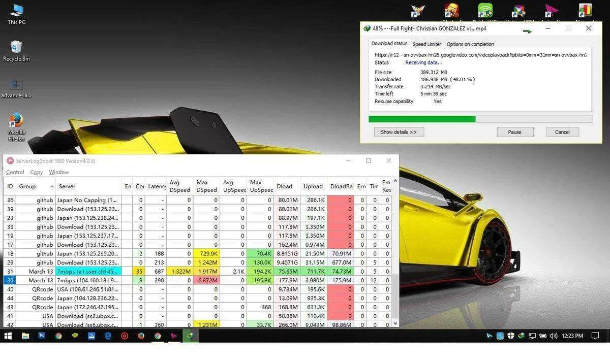Viewport: 610px width, 364px height.
Task: Open the network tray icon
Action: point(532,336)
